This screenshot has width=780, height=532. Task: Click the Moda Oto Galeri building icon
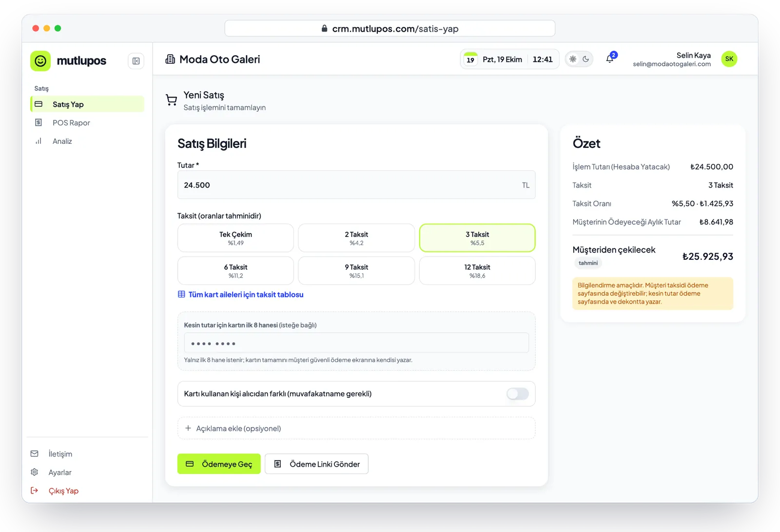click(x=170, y=59)
